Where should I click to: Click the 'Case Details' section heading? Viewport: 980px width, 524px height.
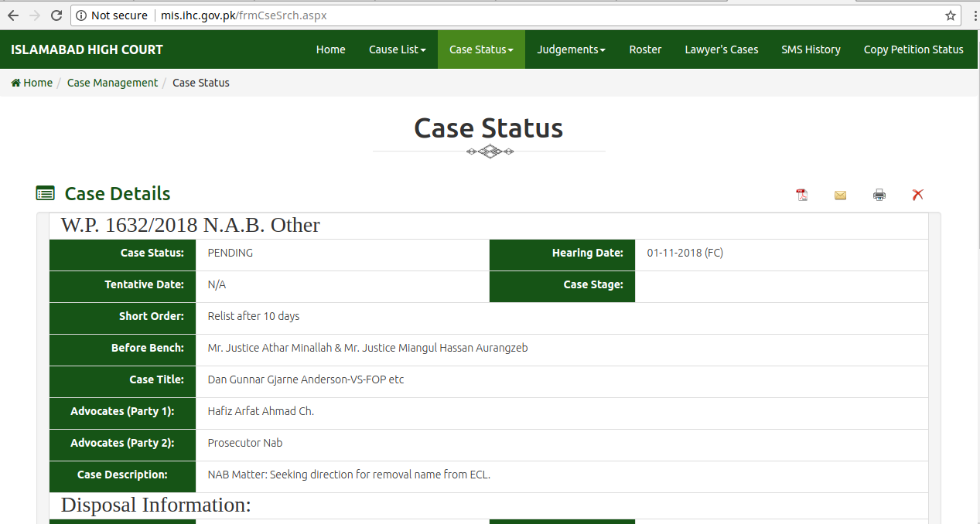point(118,193)
